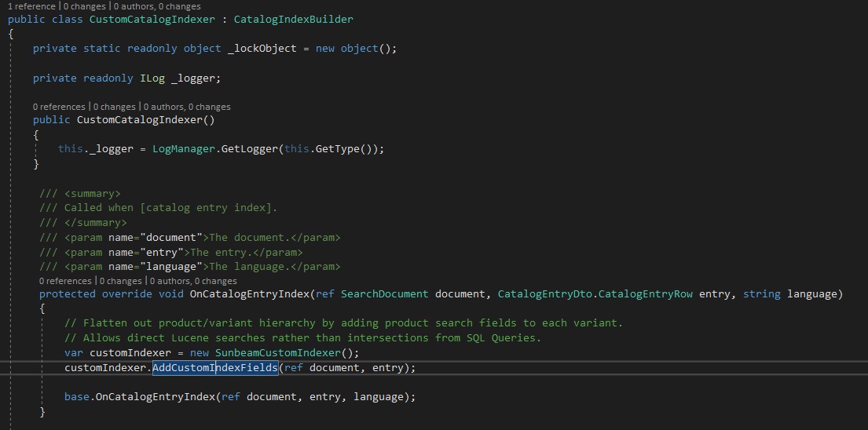868x430 pixels.
Task: Click '0 references' above CustomCatalogIndexer constructor
Action: coord(59,107)
